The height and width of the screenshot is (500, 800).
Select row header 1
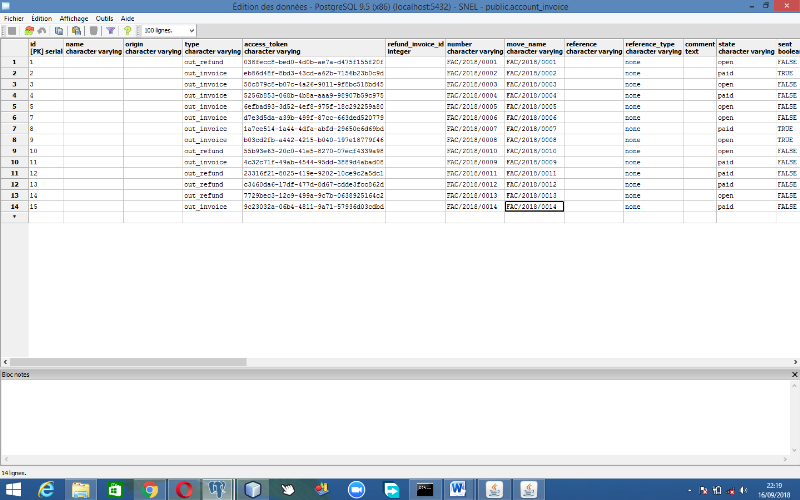pyautogui.click(x=14, y=62)
